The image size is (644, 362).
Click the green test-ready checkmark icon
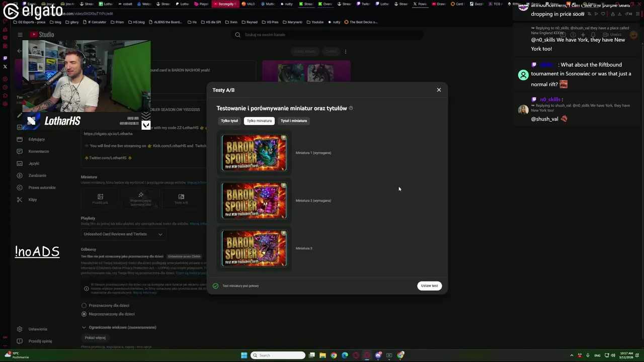pos(215,286)
